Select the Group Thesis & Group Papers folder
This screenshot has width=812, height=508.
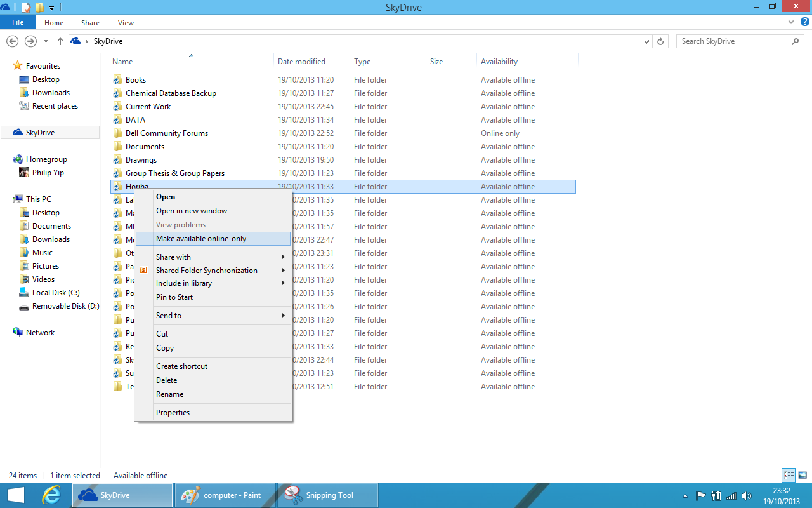(x=175, y=173)
